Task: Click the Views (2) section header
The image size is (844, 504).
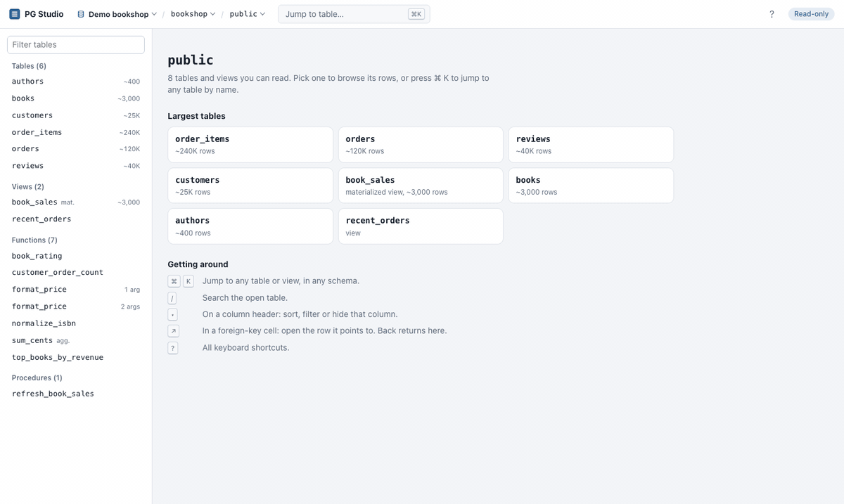Action: coord(28,187)
